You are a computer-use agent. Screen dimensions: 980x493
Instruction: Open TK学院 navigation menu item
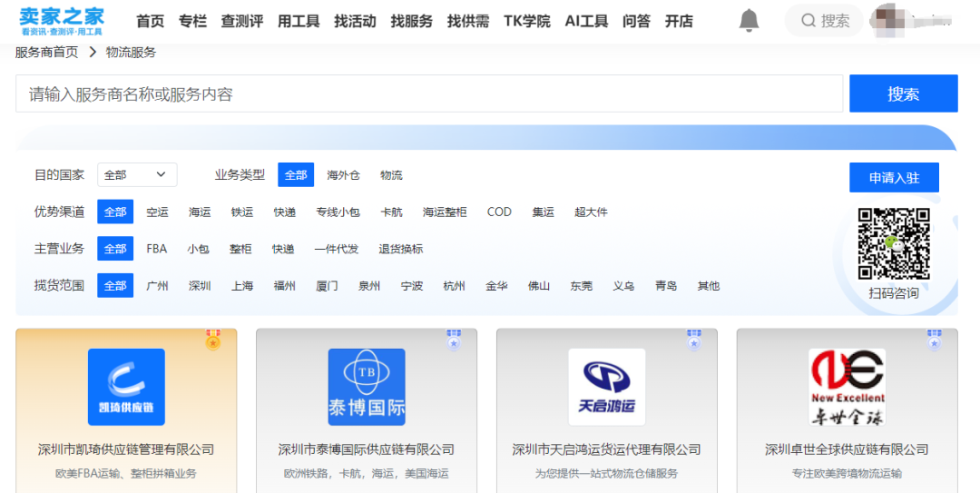527,21
